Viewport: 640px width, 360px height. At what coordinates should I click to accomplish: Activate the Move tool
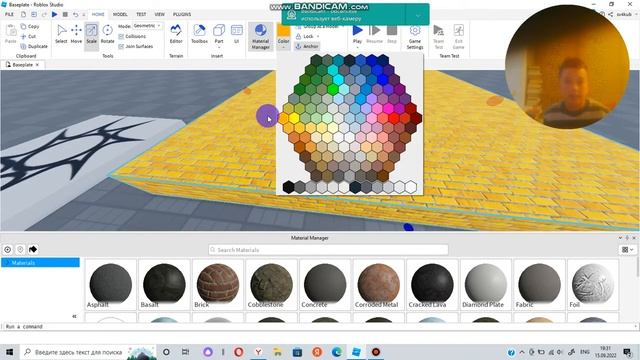click(x=76, y=34)
